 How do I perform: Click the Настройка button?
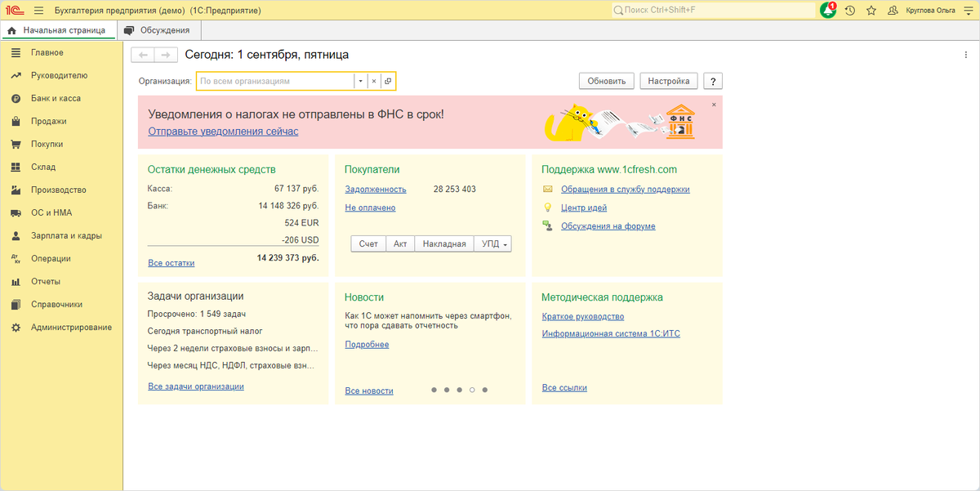tap(669, 81)
